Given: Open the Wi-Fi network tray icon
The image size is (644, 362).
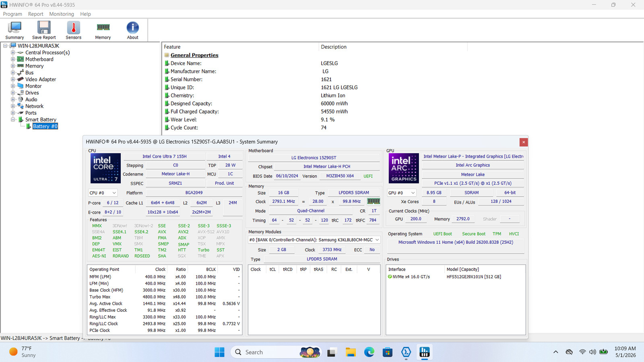Looking at the screenshot, I should [x=582, y=352].
